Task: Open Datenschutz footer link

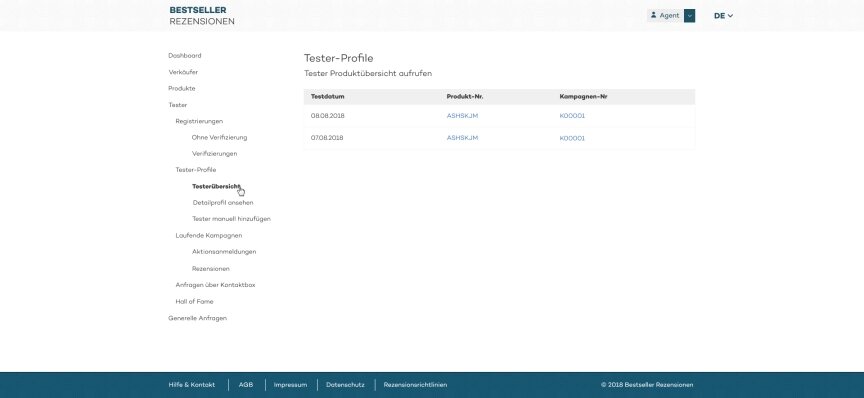Action: point(345,385)
